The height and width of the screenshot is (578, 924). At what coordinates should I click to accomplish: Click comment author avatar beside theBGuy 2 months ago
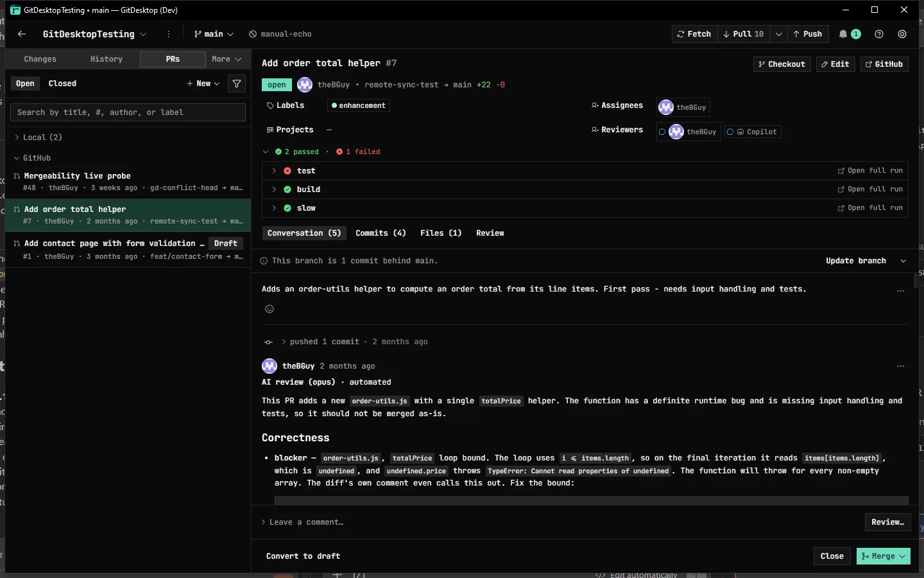(269, 366)
